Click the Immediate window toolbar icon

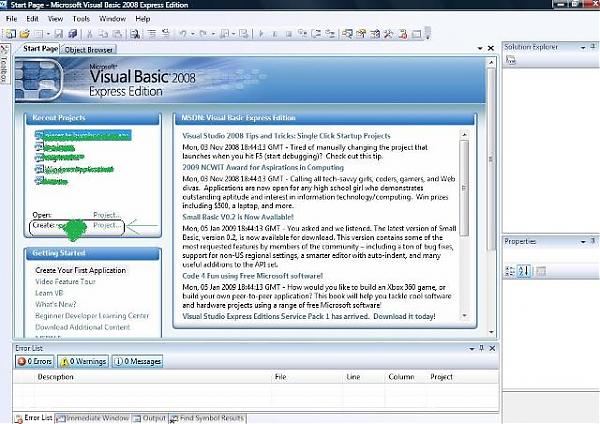tap(416, 34)
